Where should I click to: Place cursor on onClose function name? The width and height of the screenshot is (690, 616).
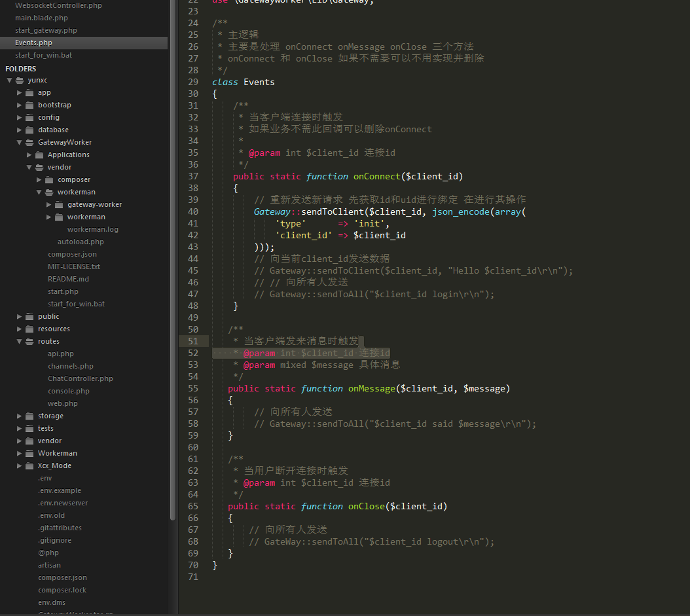[x=367, y=507]
